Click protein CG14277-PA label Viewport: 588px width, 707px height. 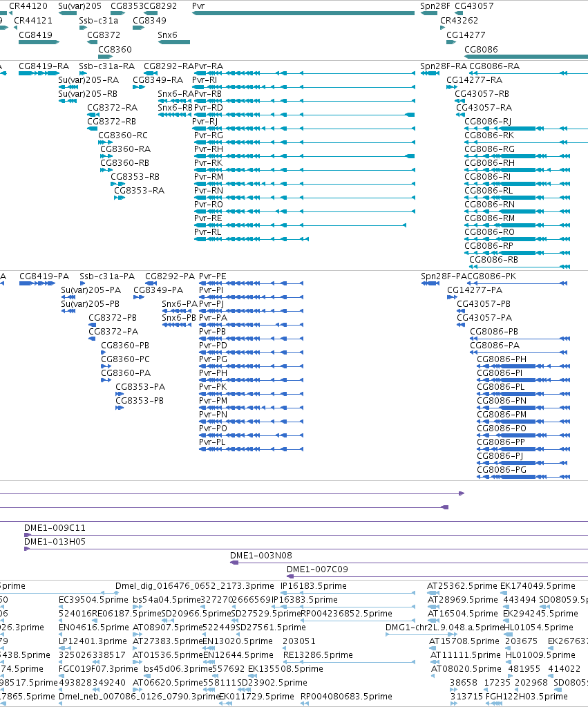(x=475, y=290)
